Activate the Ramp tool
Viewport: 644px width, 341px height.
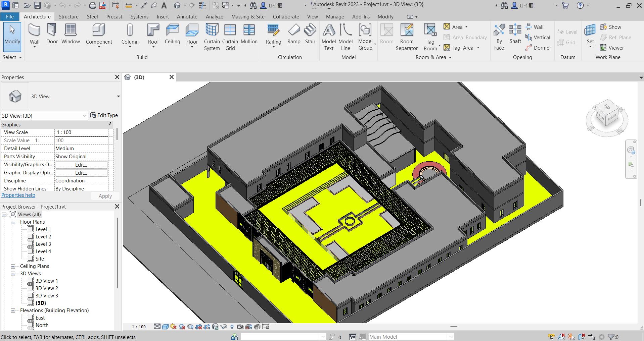coord(294,34)
